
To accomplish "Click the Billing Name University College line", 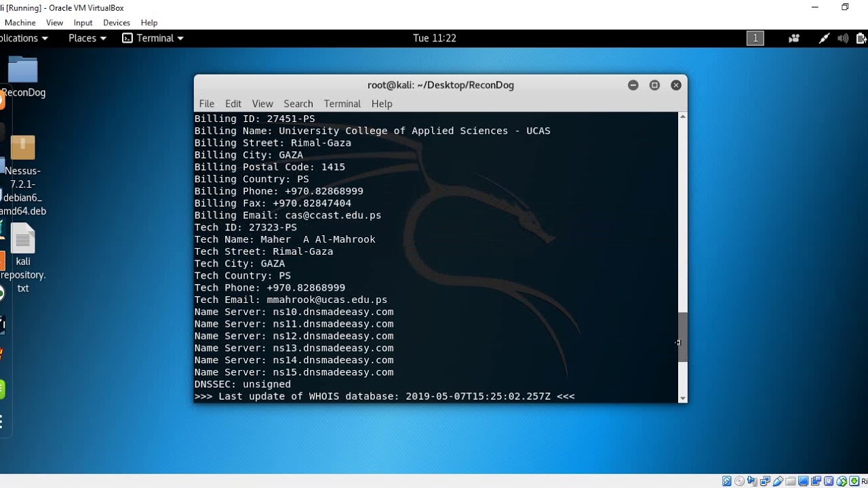I will coord(372,131).
